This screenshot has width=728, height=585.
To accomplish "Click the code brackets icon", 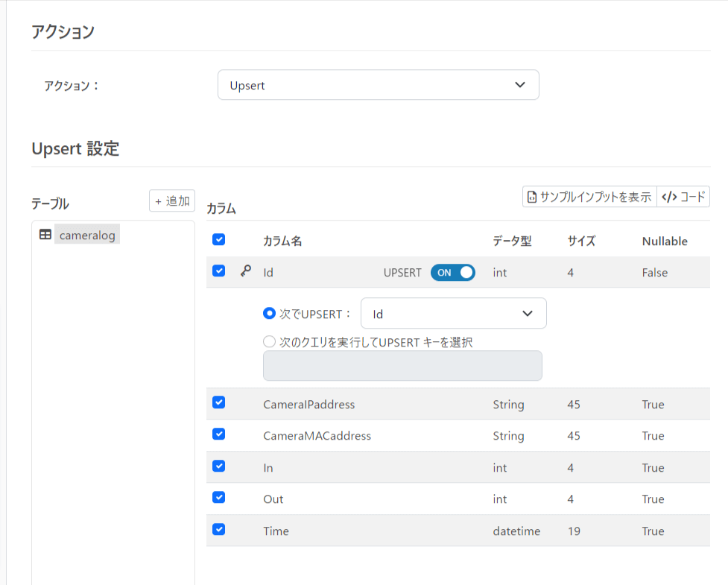I will click(668, 197).
